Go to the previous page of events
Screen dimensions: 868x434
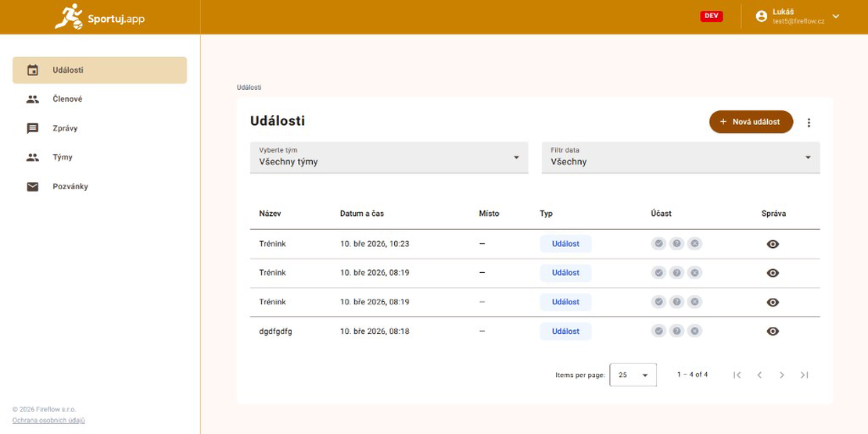759,375
